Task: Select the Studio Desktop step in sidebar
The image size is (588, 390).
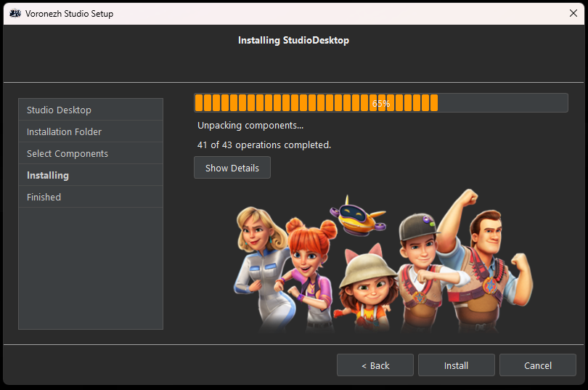Action: (x=90, y=110)
